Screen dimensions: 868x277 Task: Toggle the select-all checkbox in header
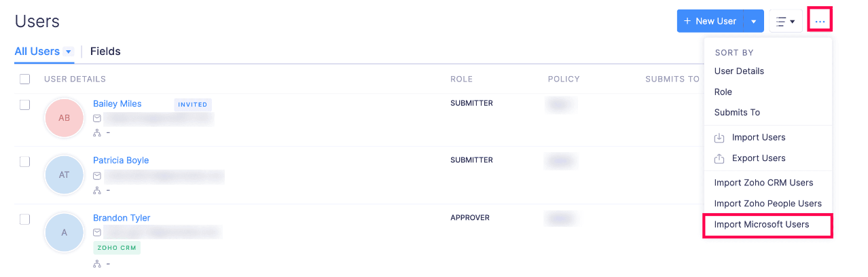[25, 79]
